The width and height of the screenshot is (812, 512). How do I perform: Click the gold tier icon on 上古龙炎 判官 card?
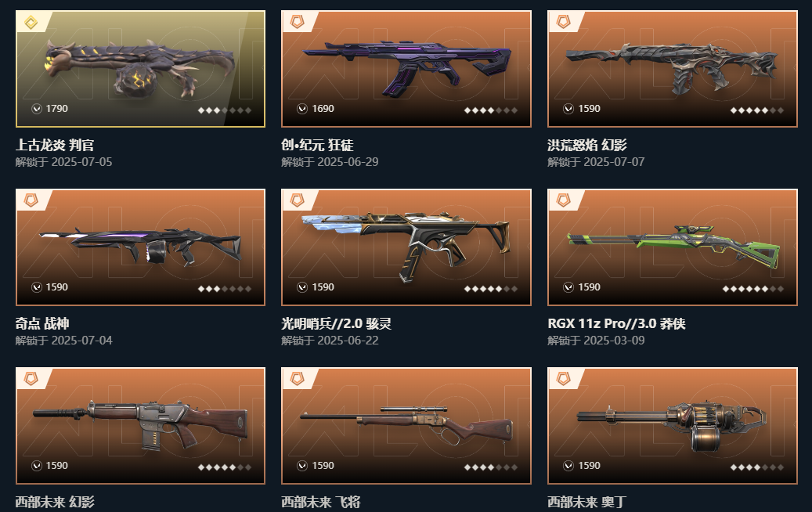(x=31, y=22)
